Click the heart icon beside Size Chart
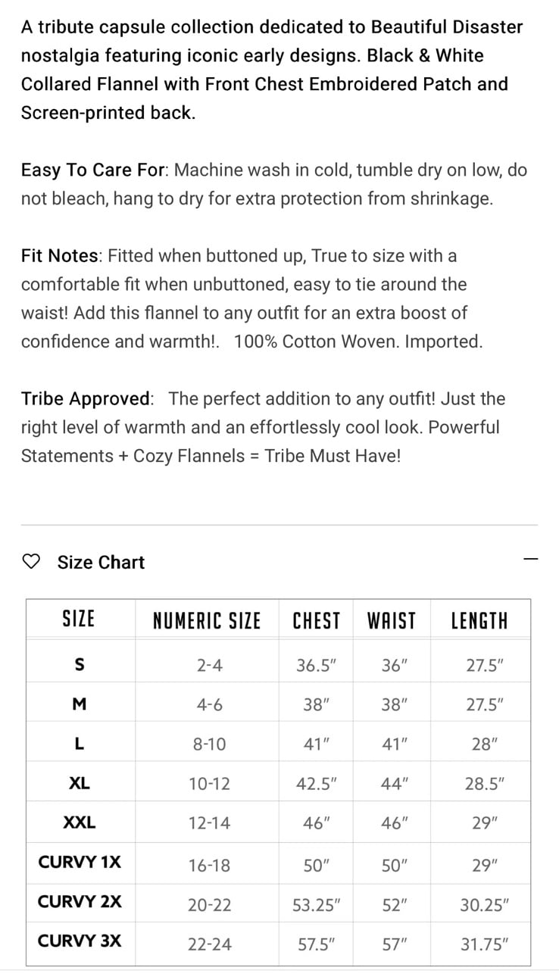Image resolution: width=559 pixels, height=980 pixels. (31, 561)
